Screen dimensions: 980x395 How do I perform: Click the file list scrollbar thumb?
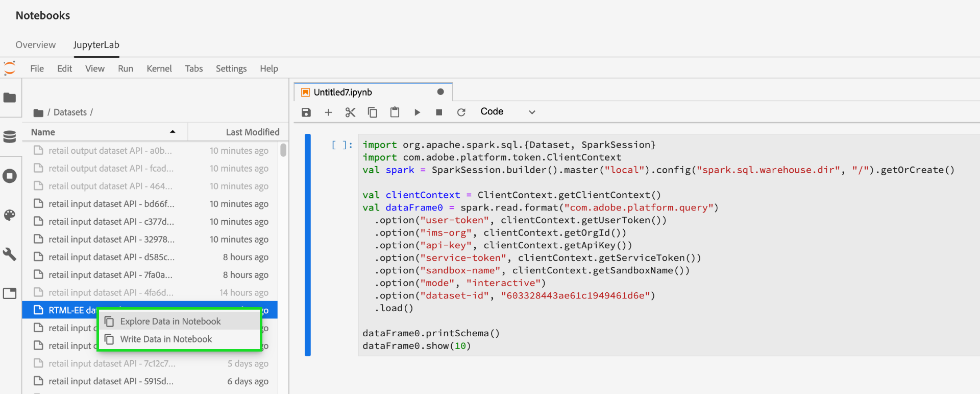pyautogui.click(x=283, y=150)
